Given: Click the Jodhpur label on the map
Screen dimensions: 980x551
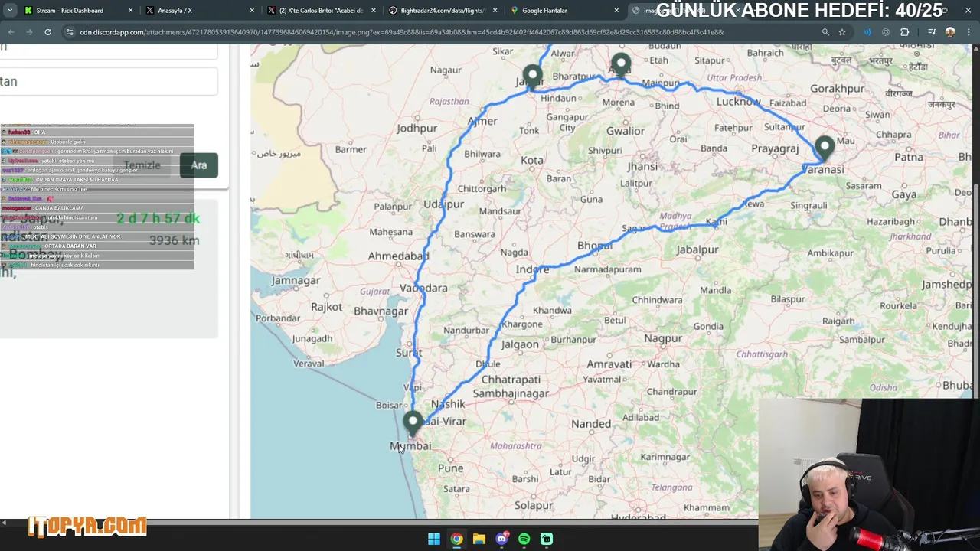Looking at the screenshot, I should (416, 128).
